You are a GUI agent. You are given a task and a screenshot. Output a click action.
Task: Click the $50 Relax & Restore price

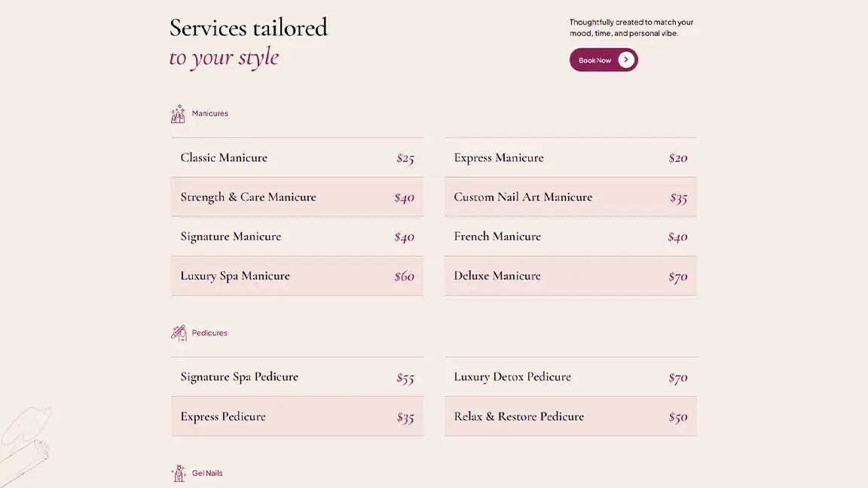coord(677,417)
